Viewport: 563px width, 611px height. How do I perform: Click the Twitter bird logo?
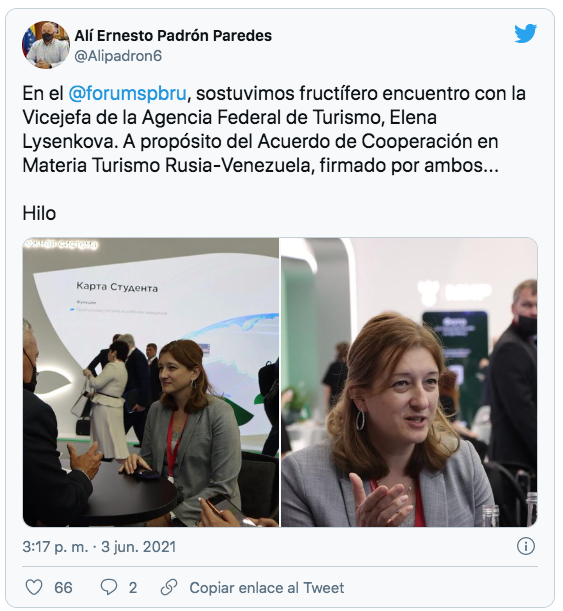(525, 34)
